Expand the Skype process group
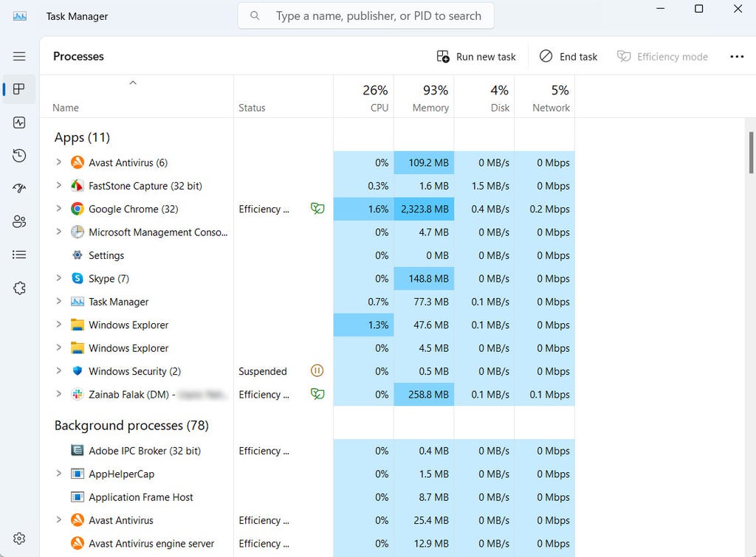The image size is (756, 557). point(59,278)
